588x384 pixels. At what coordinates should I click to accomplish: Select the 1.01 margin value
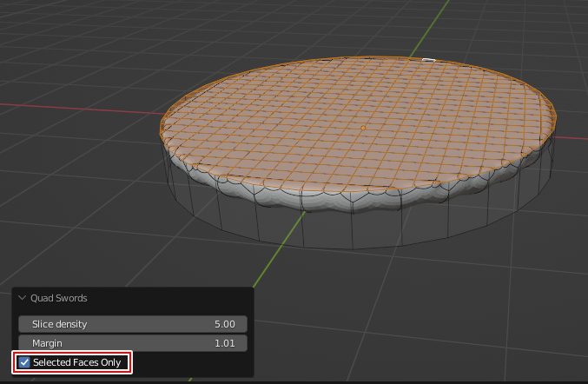(x=225, y=343)
